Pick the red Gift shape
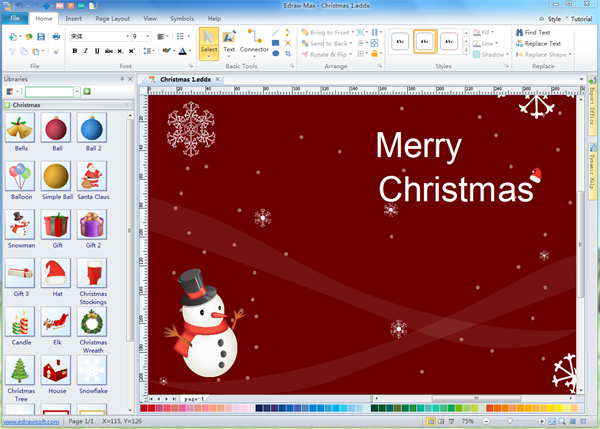 point(56,225)
